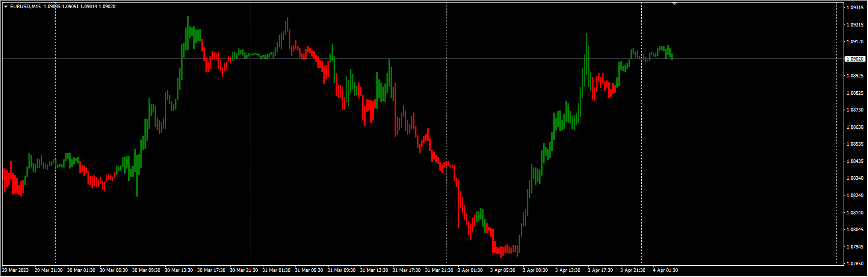The height and width of the screenshot is (277, 868).
Task: Click the 31 Mar 09:30 time label
Action: click(341, 270)
